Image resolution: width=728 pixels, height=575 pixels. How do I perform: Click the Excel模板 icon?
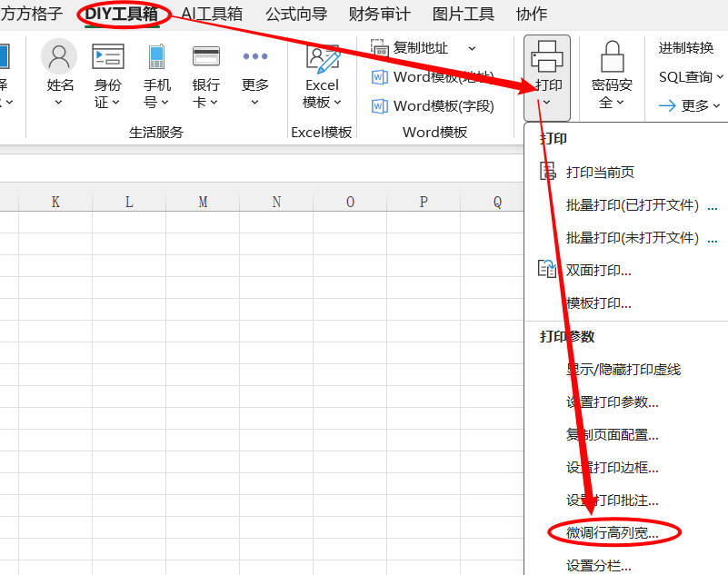(322, 58)
